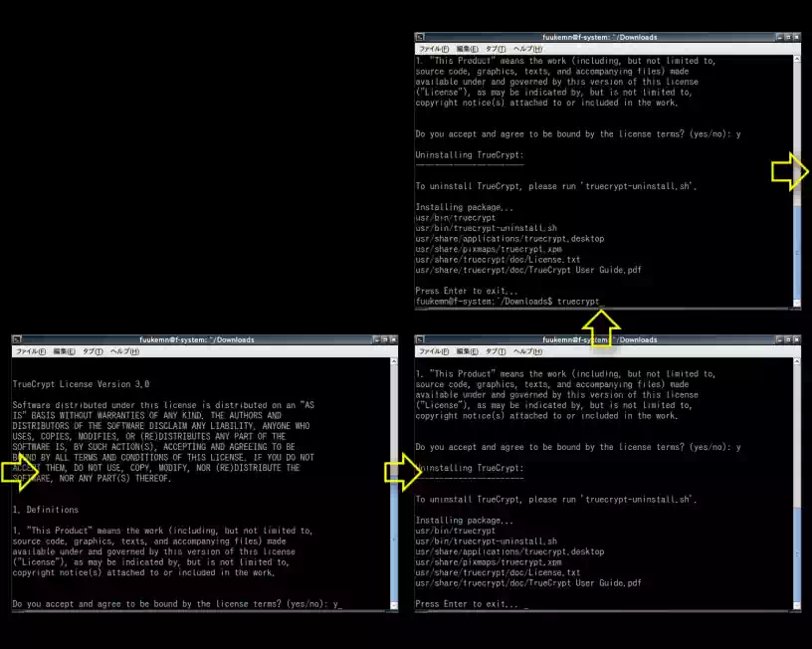Open 編集(E) menu in the window with the truecrypt prompt
The image size is (812, 649).
[467, 49]
